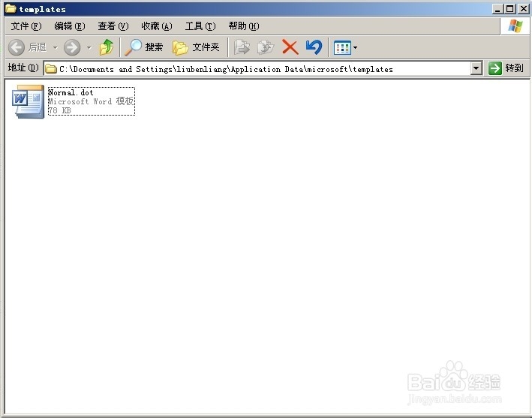This screenshot has height=418, width=532.
Task: Open the Search (搜索) pane
Action: [144, 47]
